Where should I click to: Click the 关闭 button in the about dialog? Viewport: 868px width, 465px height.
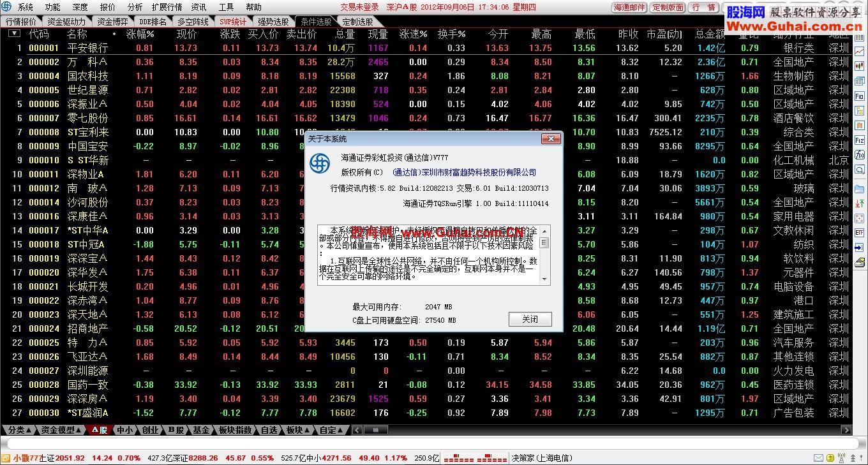(530, 319)
